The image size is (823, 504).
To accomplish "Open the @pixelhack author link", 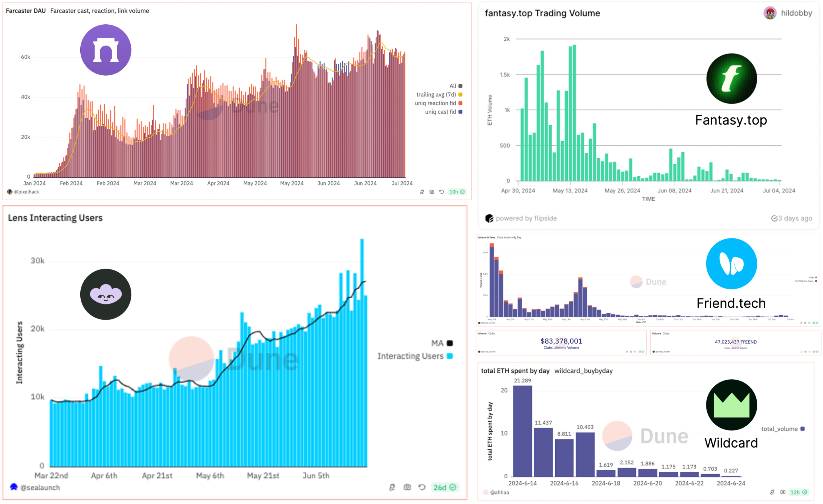I will (26, 192).
